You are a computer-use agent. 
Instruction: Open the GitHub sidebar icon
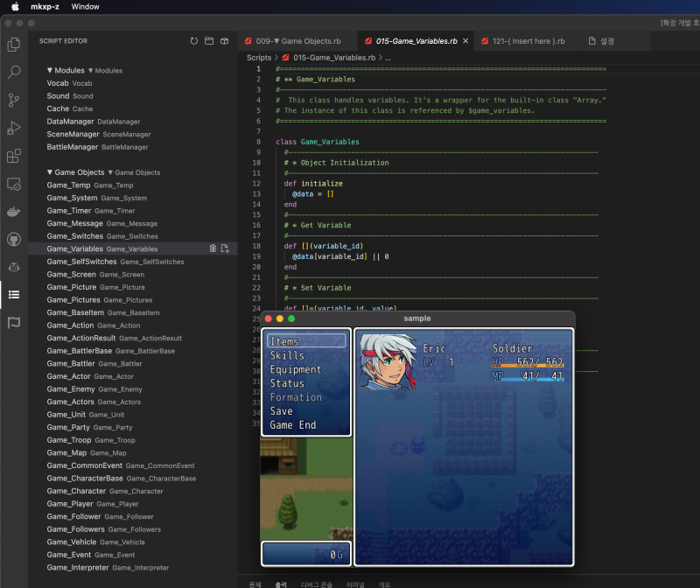coord(13,239)
